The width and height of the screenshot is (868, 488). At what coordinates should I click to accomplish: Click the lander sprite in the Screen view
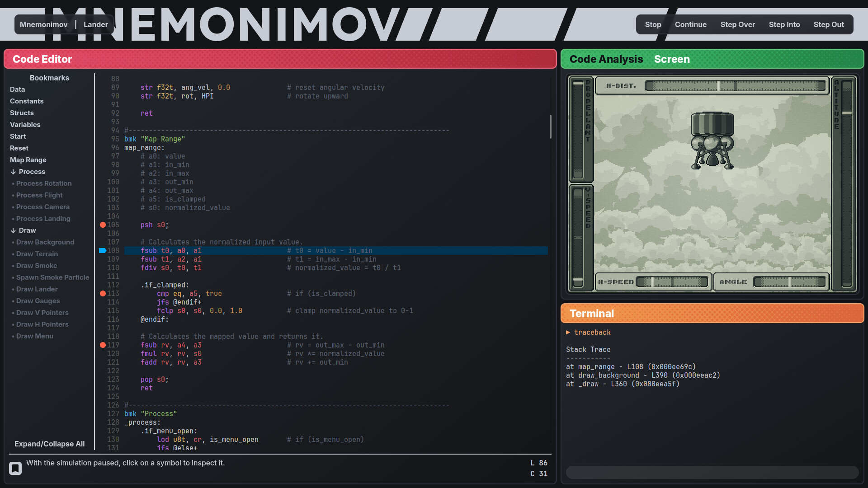tap(712, 141)
